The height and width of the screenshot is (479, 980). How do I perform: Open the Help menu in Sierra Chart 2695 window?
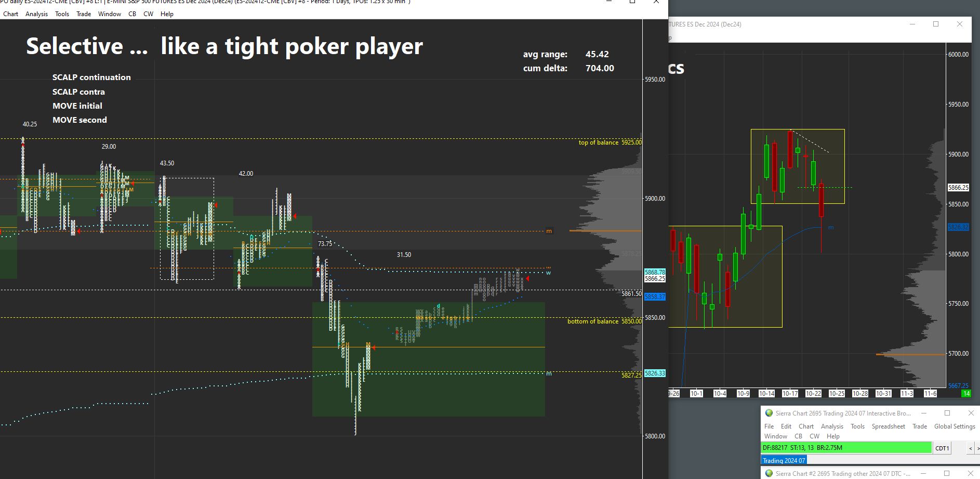(833, 436)
